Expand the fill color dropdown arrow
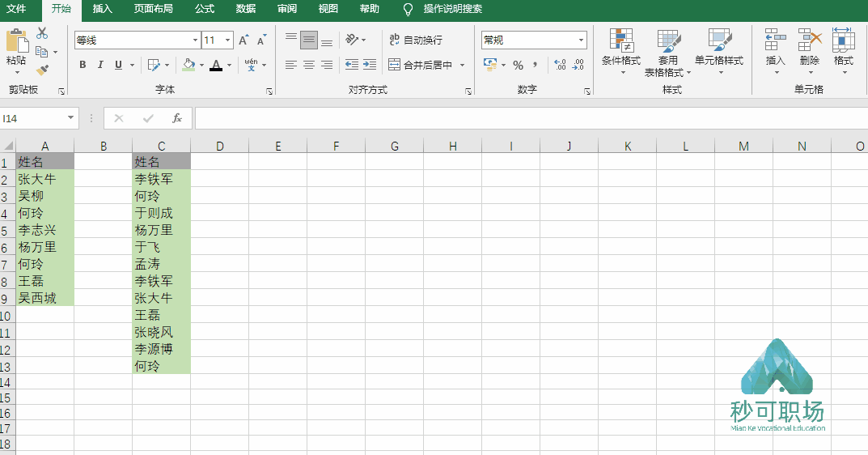 click(x=201, y=65)
